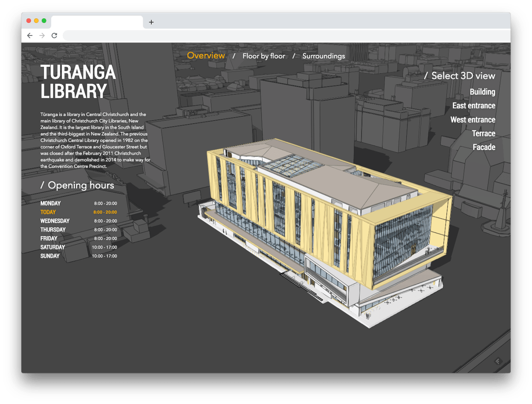Click the SATURDAY row label
This screenshot has height=404, width=532.
[x=53, y=247]
